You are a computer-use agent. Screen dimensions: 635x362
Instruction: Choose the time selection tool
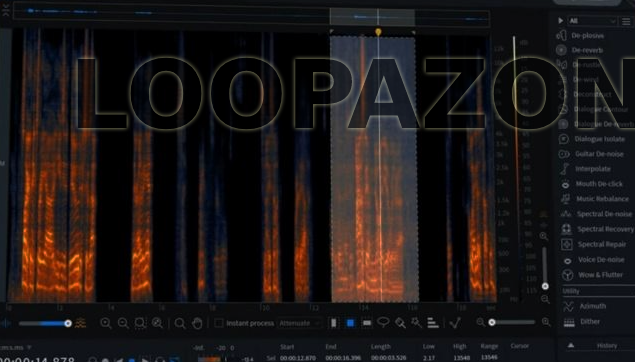[x=334, y=323]
